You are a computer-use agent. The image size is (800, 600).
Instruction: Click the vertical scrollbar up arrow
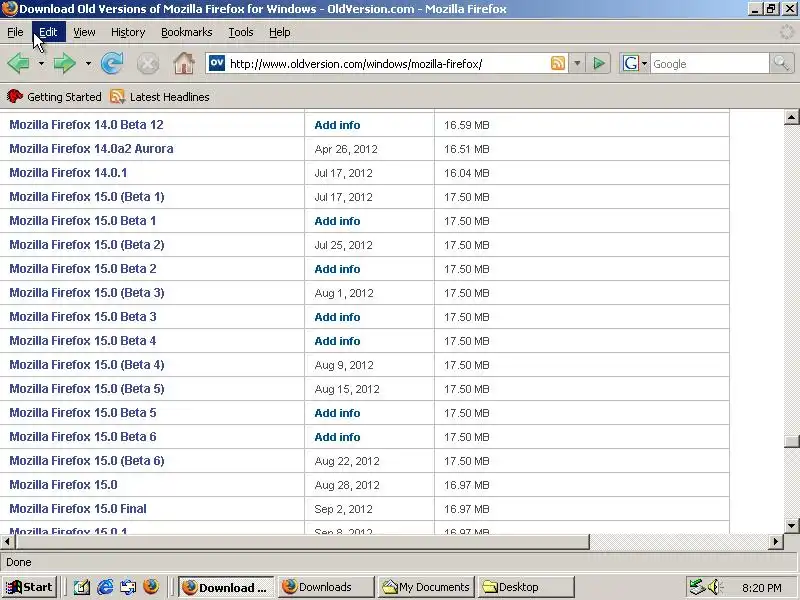click(791, 117)
